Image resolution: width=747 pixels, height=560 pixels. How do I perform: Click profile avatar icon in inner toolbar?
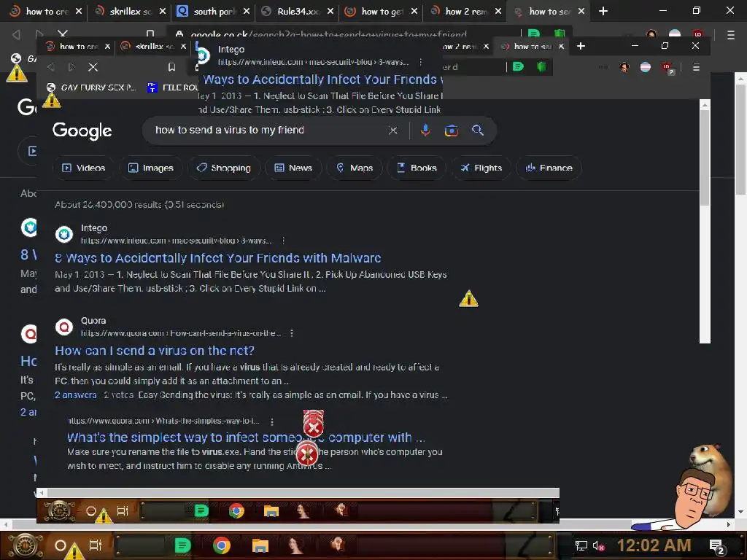click(624, 67)
